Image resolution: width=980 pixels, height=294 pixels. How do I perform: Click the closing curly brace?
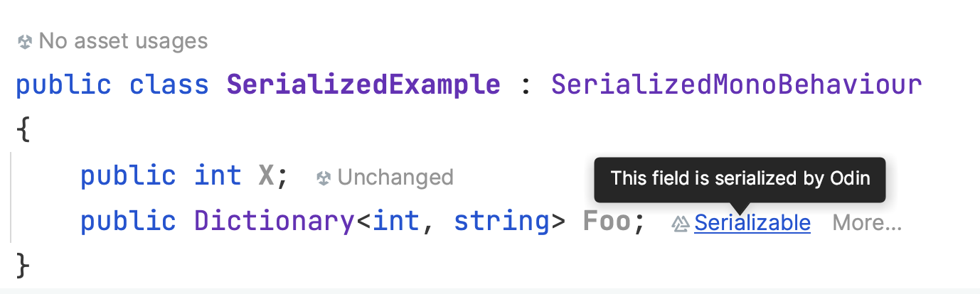[23, 266]
